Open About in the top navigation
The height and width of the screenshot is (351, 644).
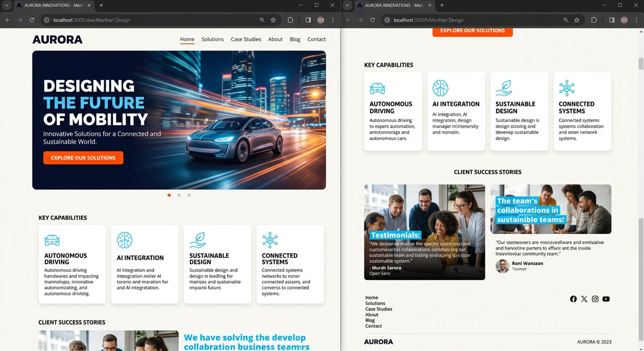(275, 39)
